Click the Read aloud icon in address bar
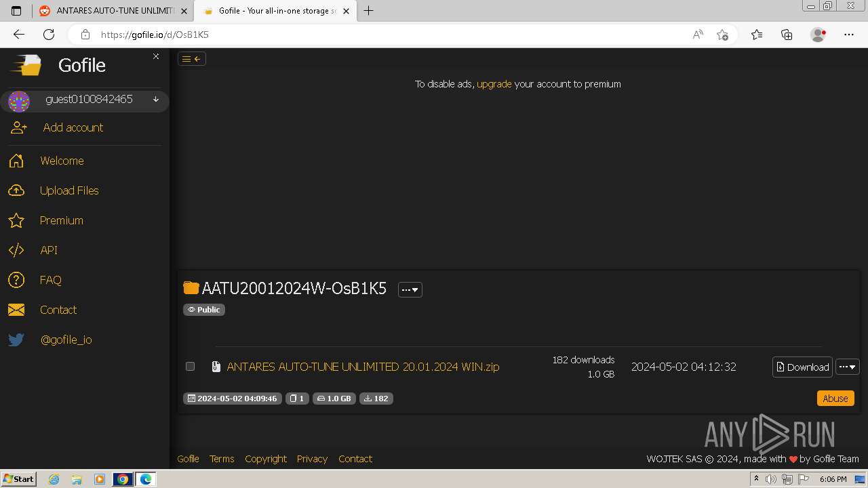This screenshot has height=488, width=868. 698,35
